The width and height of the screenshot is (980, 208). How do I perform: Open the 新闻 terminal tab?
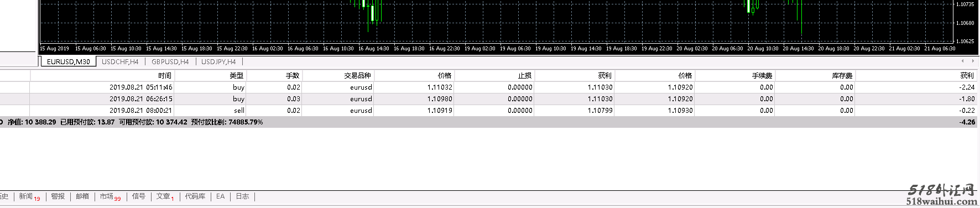click(x=29, y=196)
